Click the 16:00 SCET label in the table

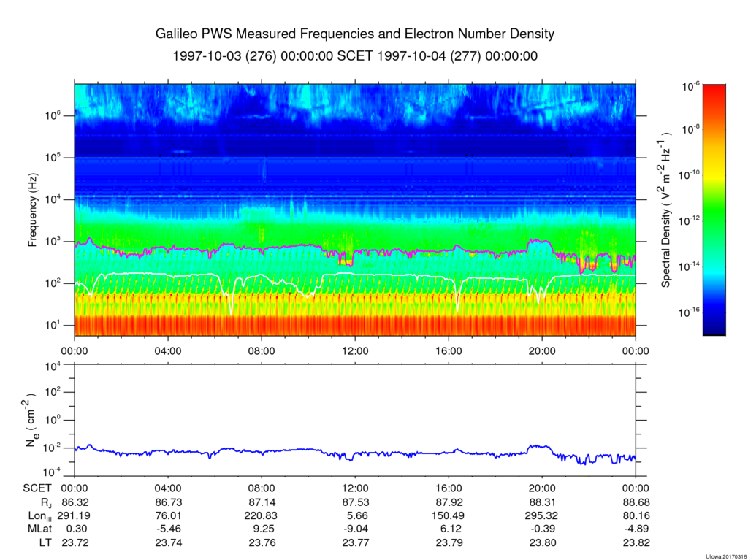(x=449, y=488)
